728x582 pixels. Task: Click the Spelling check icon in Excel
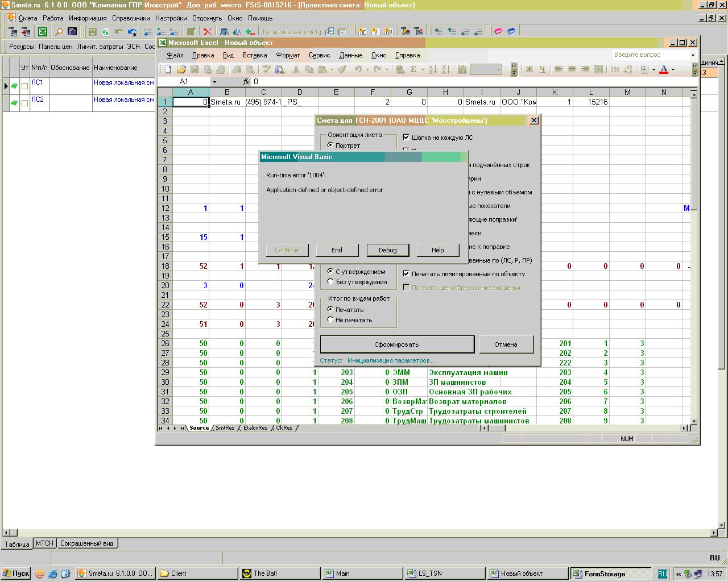coord(267,69)
